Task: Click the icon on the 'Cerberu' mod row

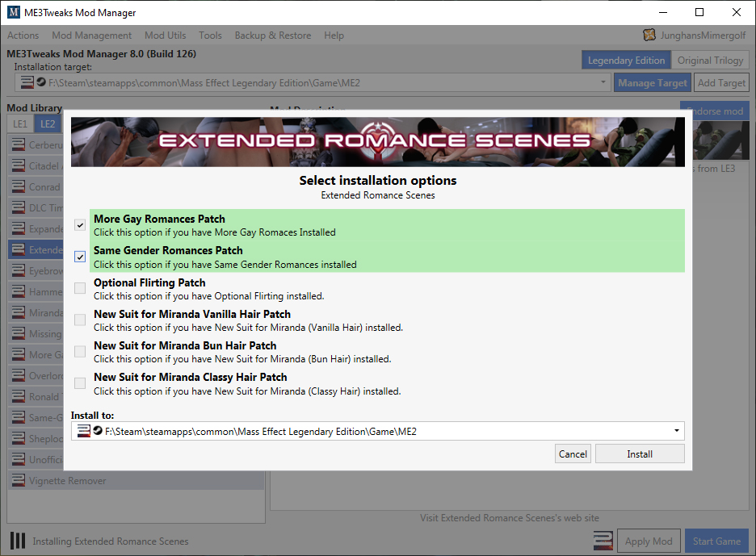Action: (19, 144)
